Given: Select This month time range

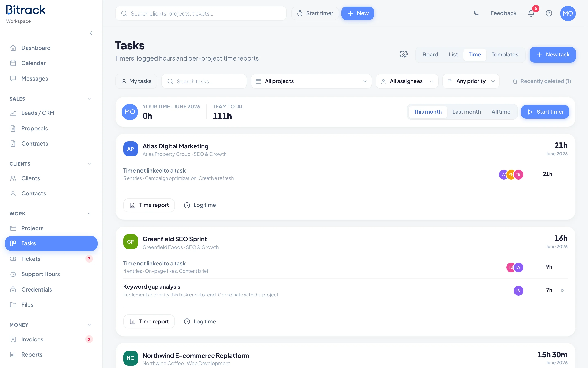Looking at the screenshot, I should point(428,112).
